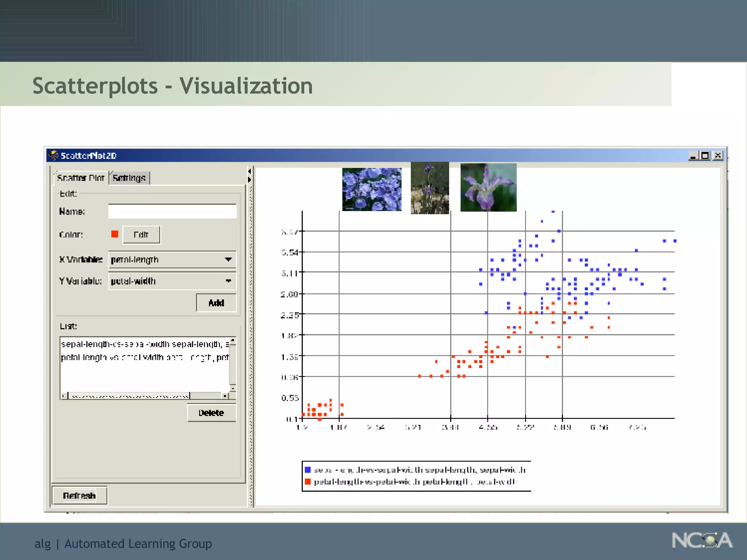The image size is (747, 560).
Task: Click the ScatterPlot2D title bar app icon
Action: coord(54,155)
